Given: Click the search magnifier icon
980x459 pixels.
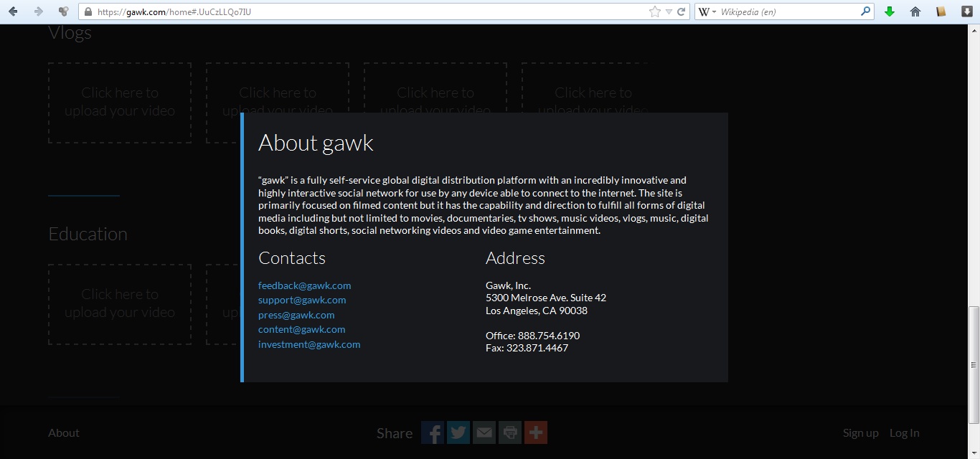Looking at the screenshot, I should tap(865, 11).
